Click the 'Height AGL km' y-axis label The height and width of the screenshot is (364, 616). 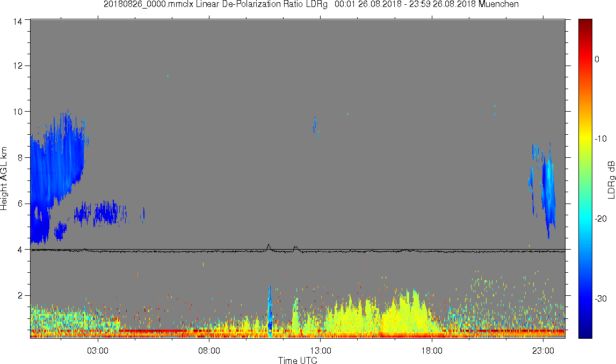[x=4, y=179]
